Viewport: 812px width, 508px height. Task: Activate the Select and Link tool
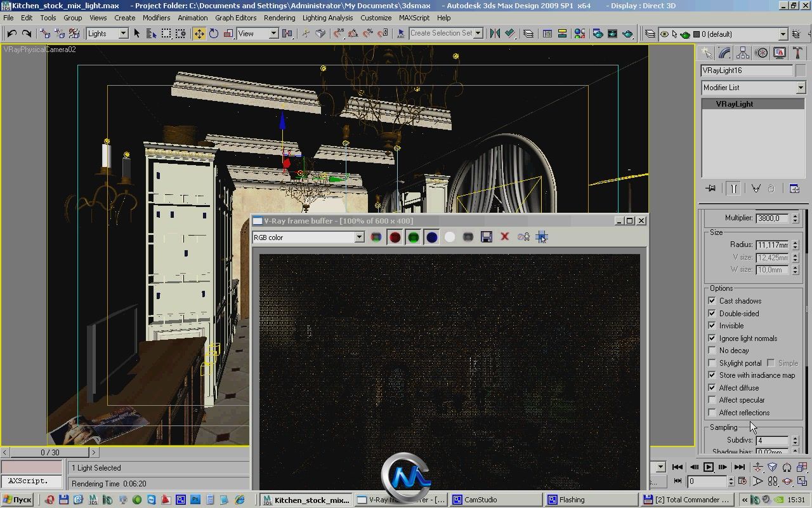point(45,34)
